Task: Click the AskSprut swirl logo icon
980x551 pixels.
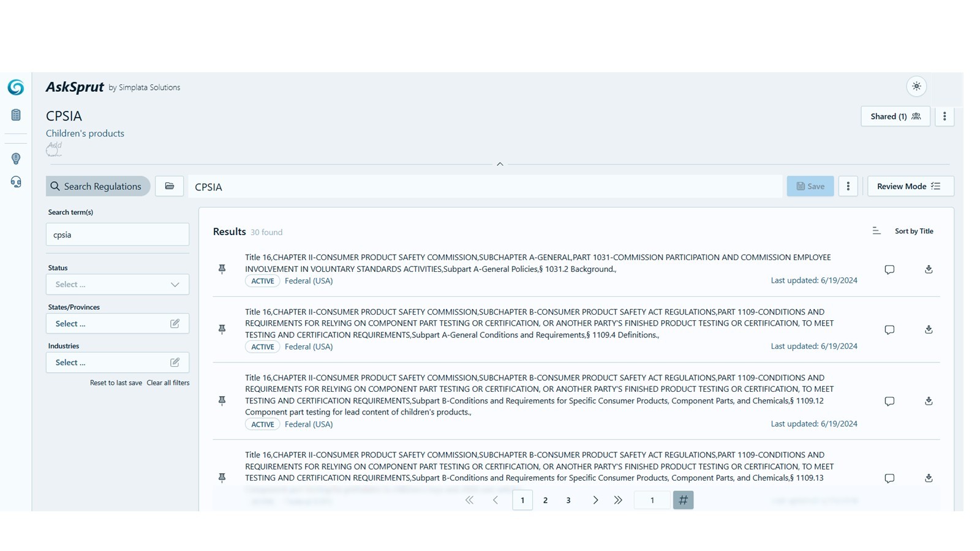Action: tap(16, 88)
